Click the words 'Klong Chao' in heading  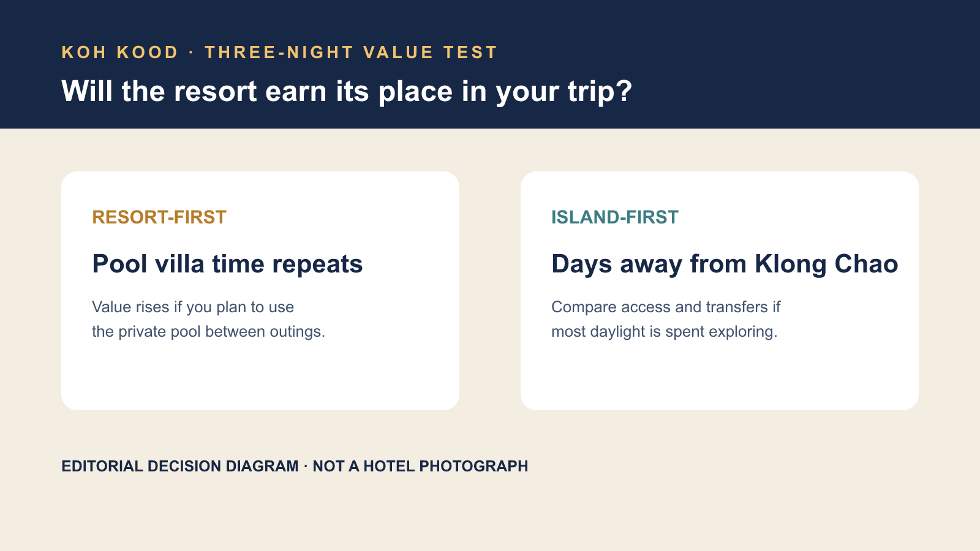(826, 264)
